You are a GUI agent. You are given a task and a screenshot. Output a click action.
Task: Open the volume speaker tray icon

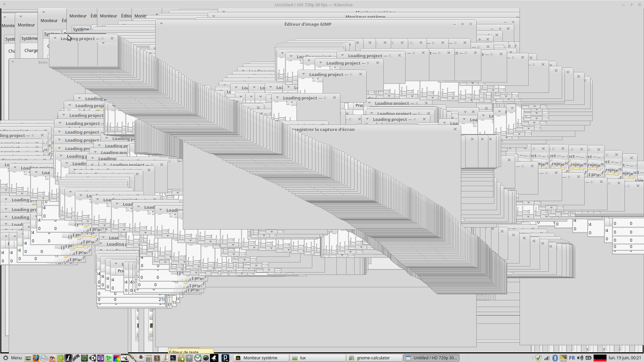pos(580,358)
